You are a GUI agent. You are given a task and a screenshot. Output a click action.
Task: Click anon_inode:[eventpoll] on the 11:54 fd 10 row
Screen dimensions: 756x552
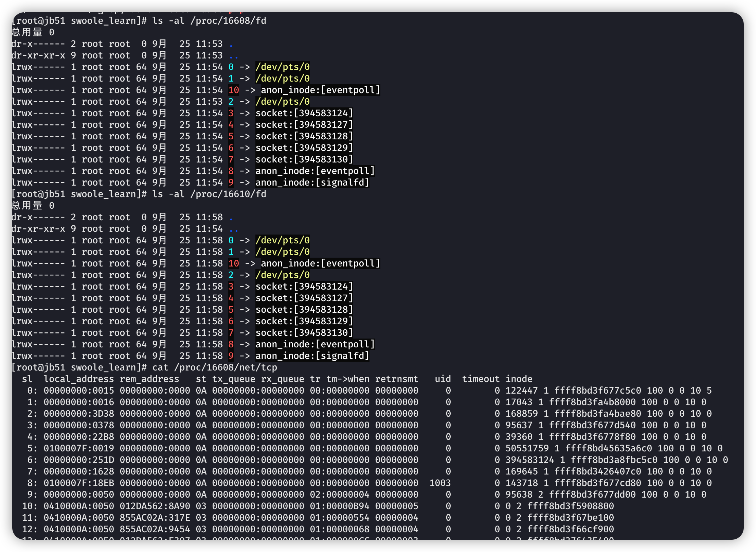point(321,90)
